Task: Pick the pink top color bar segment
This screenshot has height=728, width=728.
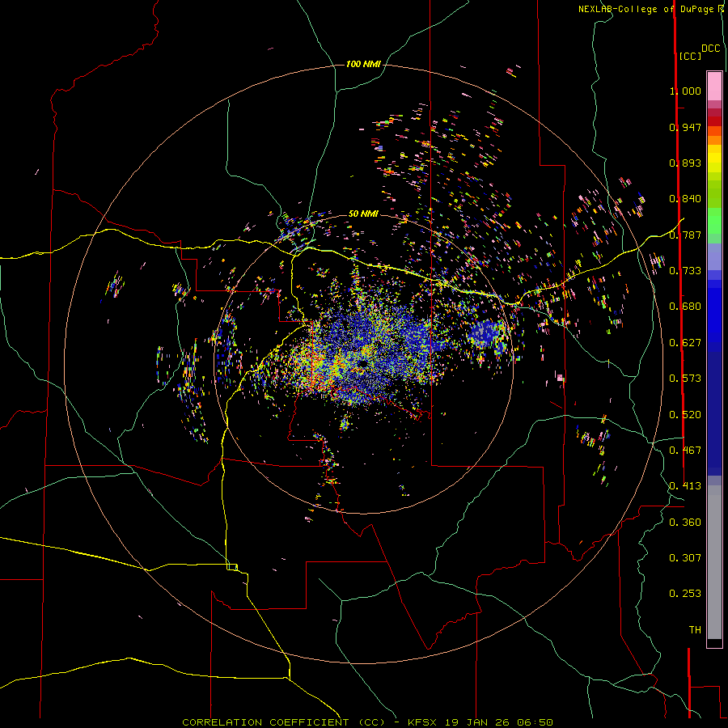Action: (x=714, y=87)
